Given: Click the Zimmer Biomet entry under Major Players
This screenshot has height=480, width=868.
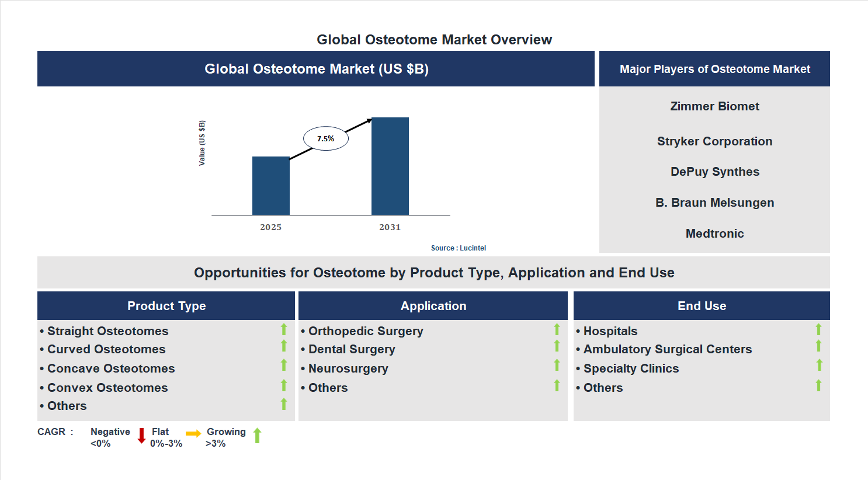Looking at the screenshot, I should click(714, 106).
